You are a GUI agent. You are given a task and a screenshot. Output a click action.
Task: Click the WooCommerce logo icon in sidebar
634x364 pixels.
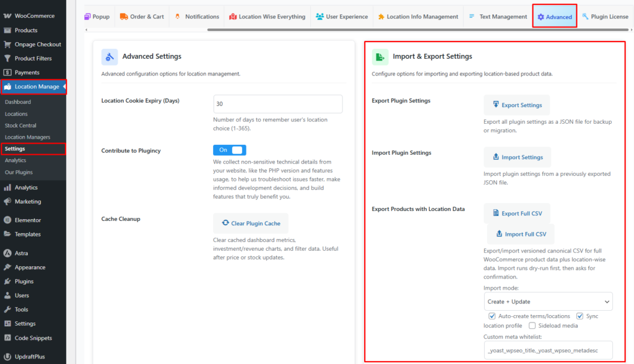[x=7, y=16]
